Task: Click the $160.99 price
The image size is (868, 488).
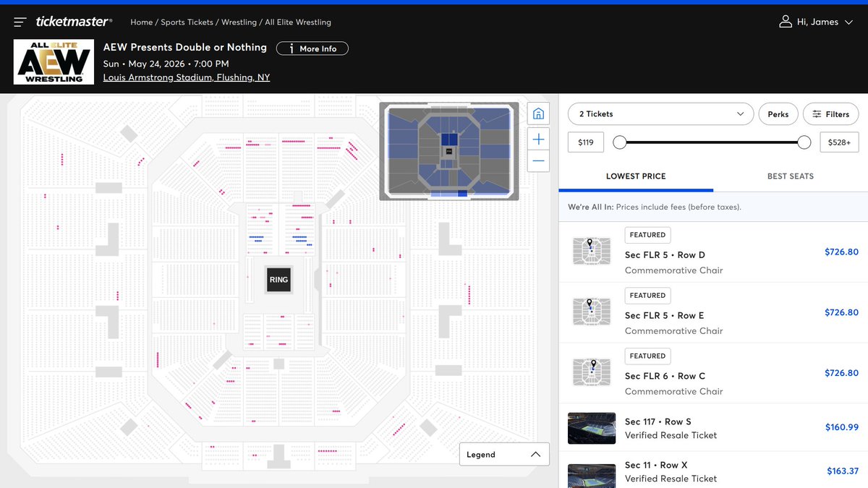Action: click(x=842, y=427)
